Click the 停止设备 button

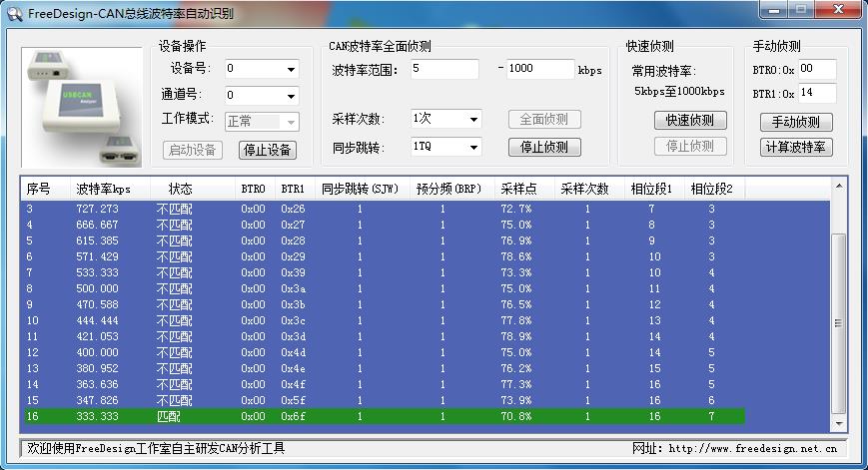coord(268,150)
